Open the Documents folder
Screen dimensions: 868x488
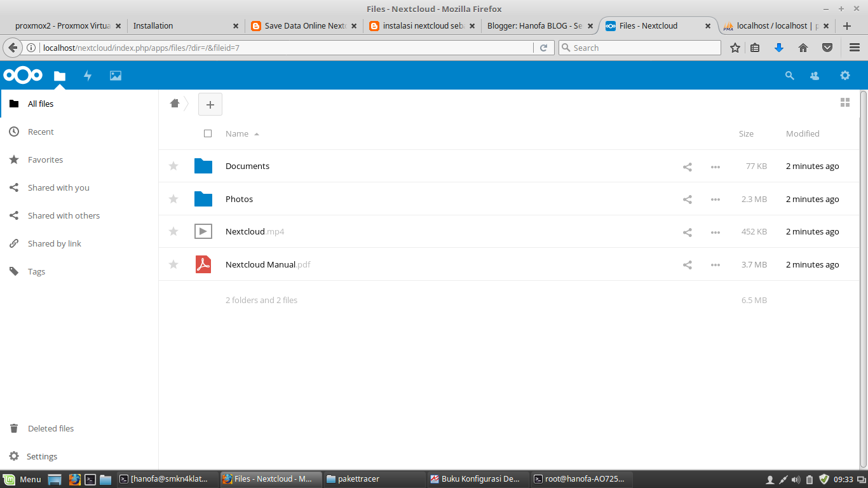(247, 166)
